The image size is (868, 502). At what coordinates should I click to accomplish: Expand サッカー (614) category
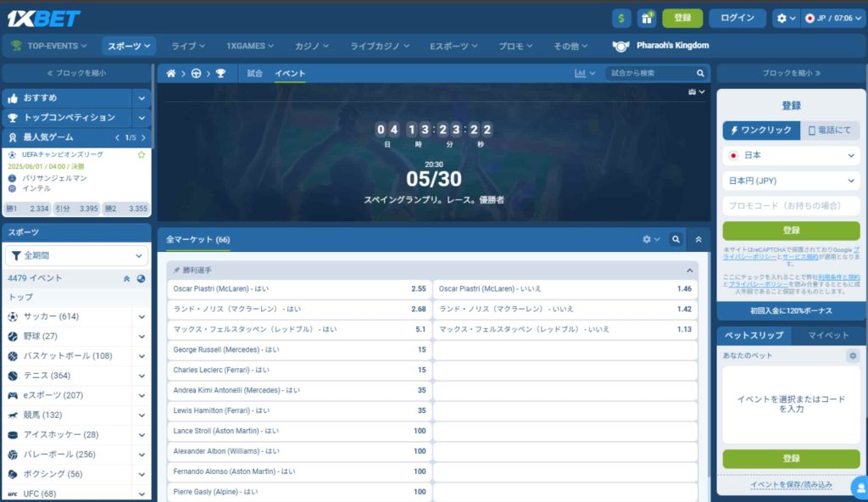tap(142, 317)
